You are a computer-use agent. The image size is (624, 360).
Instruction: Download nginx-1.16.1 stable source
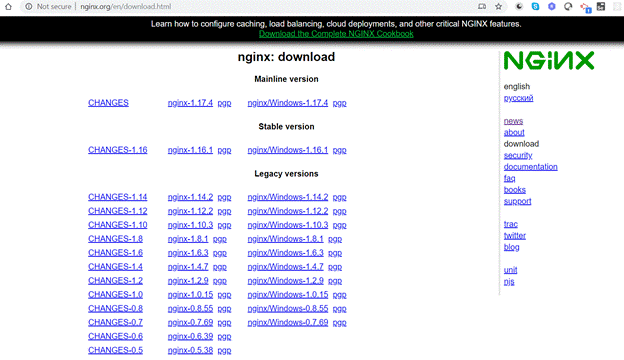coord(190,150)
